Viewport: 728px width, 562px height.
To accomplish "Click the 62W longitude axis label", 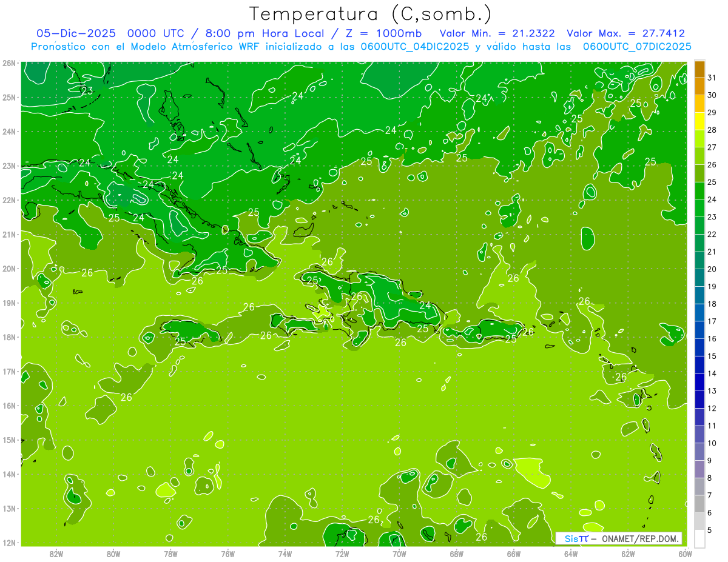I will point(628,554).
